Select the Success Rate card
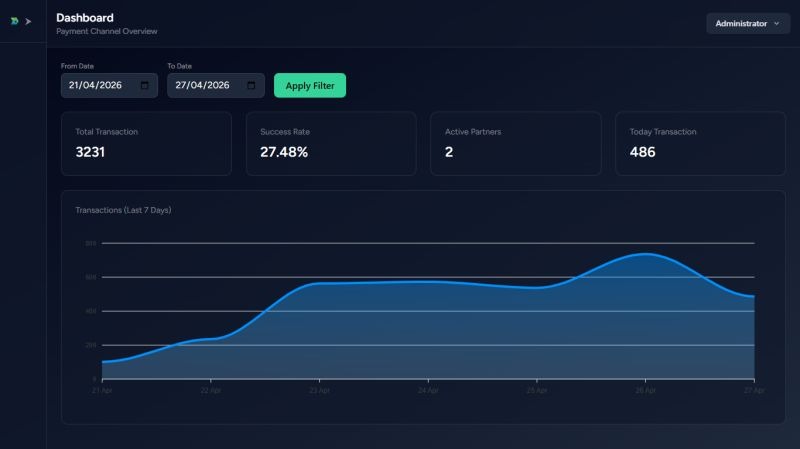The width and height of the screenshot is (800, 449). click(x=331, y=143)
